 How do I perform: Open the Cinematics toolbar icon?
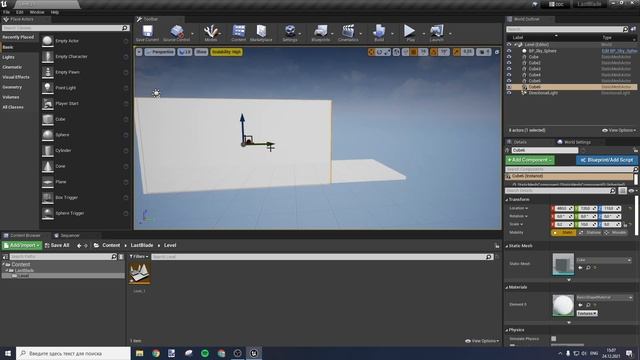(348, 33)
